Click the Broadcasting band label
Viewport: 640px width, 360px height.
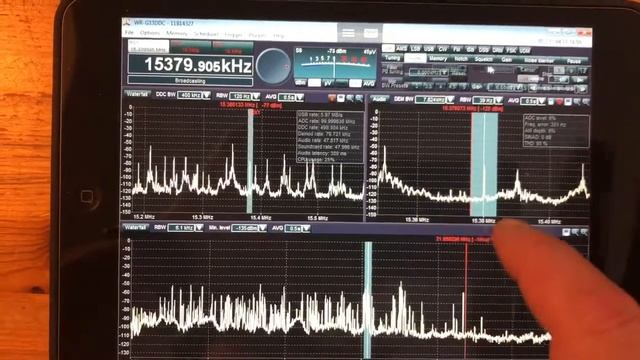190,81
